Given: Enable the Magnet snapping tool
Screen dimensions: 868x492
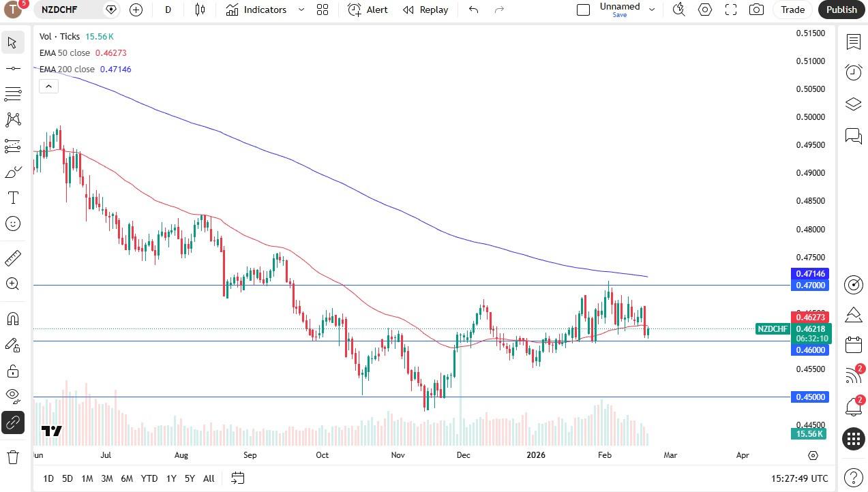Looking at the screenshot, I should [12, 318].
